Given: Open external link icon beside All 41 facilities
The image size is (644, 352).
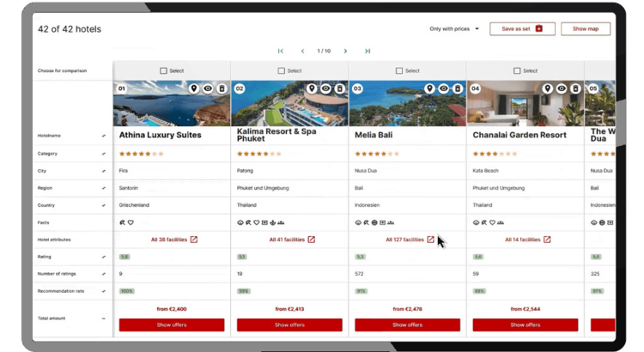Looking at the screenshot, I should click(x=312, y=240).
